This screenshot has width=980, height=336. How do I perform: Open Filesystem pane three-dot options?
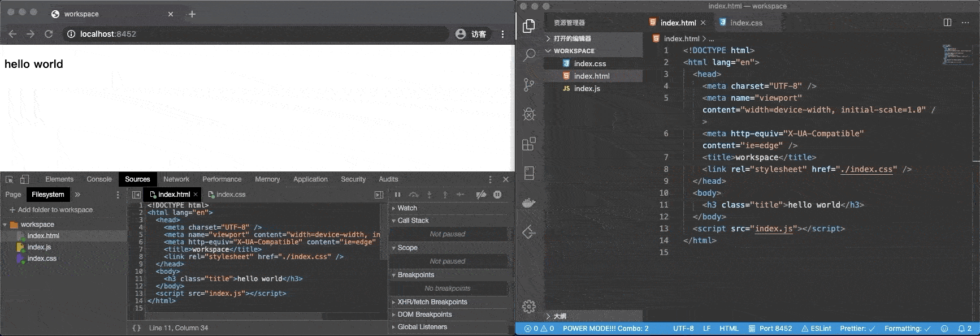coord(118,195)
